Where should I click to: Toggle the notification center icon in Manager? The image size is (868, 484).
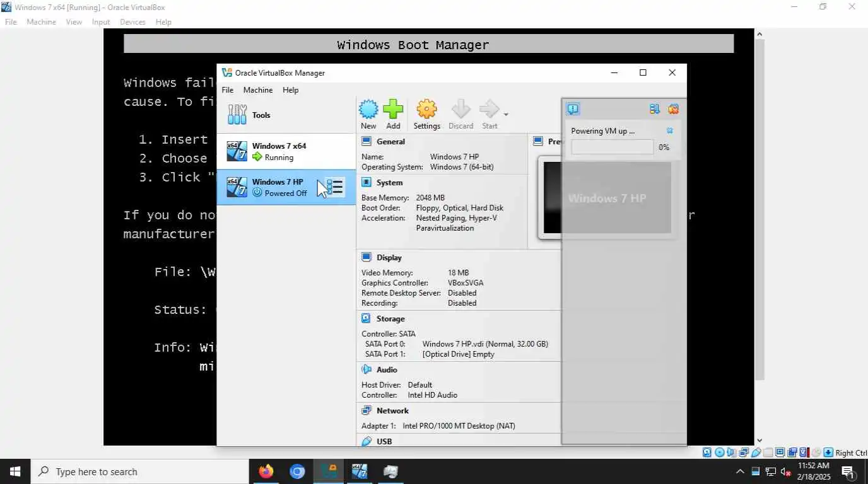[573, 109]
